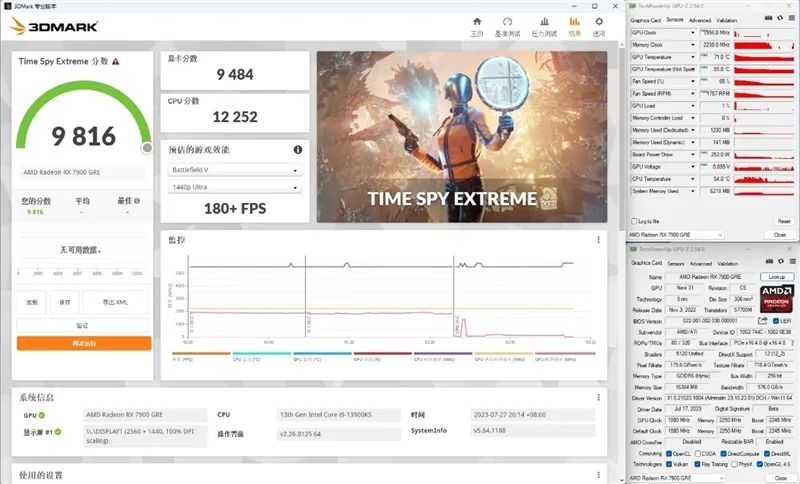This screenshot has height=484, width=800.
Task: Click the warning triangle beside Time Spy Extreme score
Action: [116, 61]
